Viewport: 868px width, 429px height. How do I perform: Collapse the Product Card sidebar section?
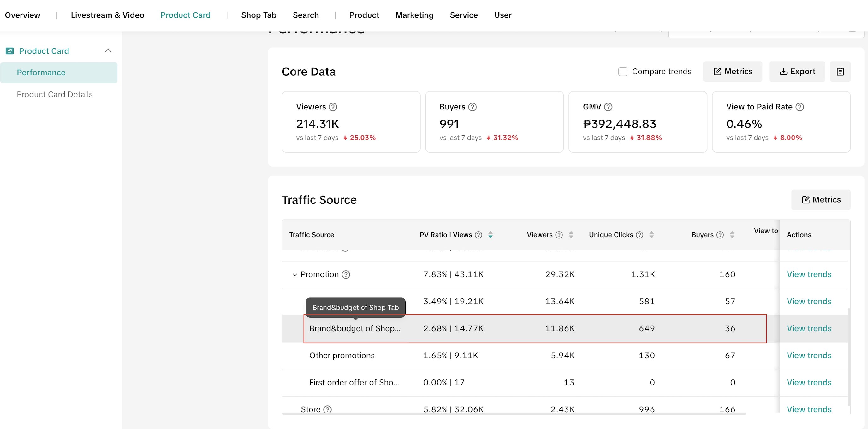108,51
